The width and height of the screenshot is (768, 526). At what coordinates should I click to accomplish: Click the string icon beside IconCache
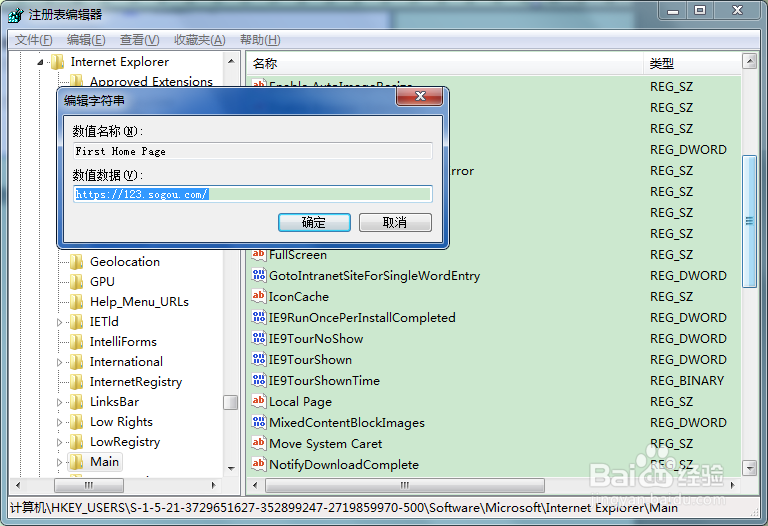pos(259,296)
